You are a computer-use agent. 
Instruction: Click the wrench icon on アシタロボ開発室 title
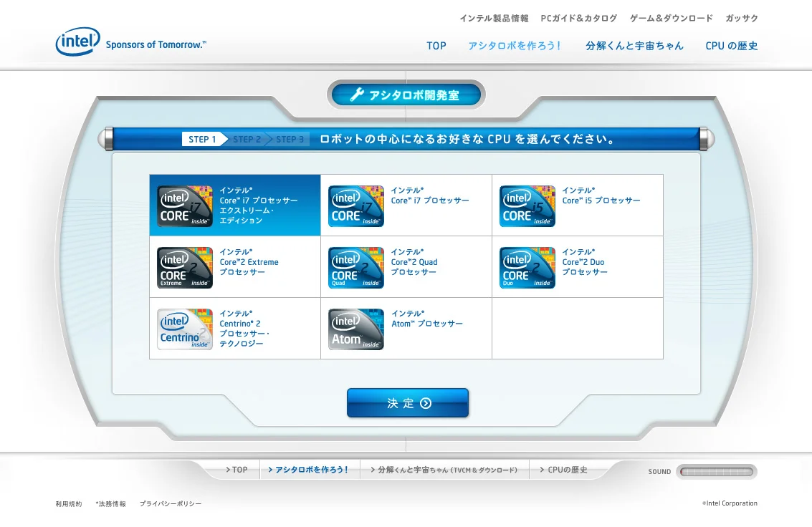(x=357, y=95)
